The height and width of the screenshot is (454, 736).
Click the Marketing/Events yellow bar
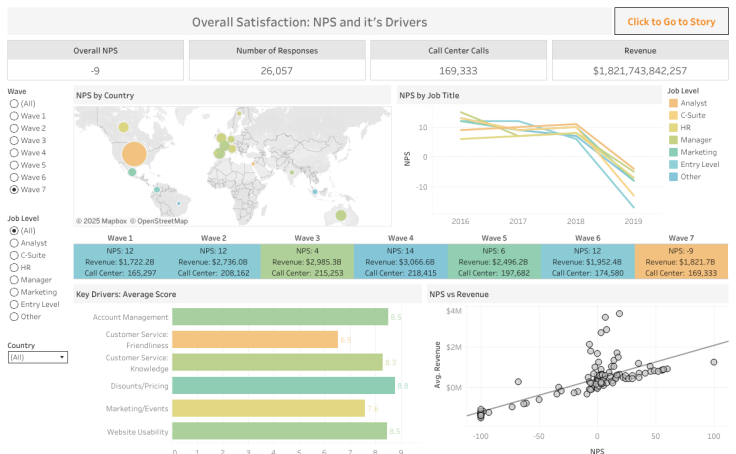coord(268,408)
